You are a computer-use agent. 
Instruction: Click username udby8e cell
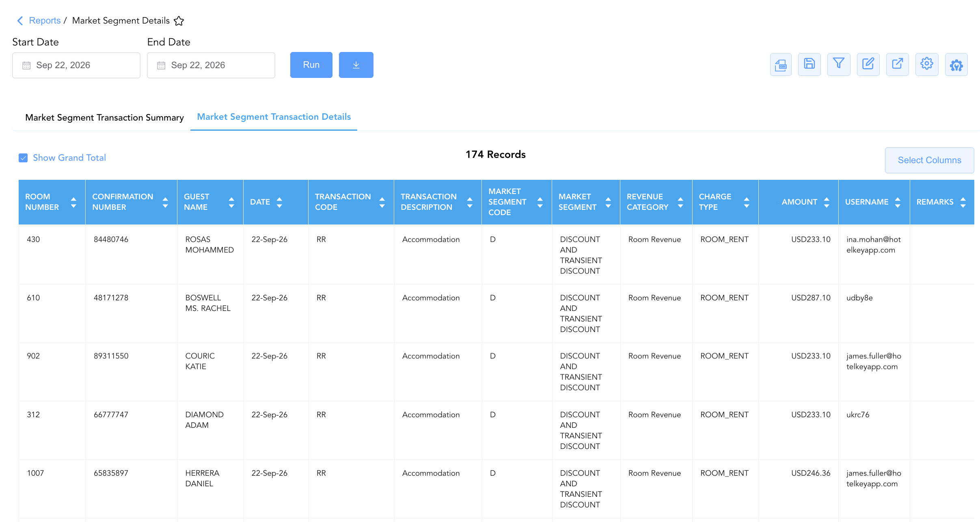click(859, 298)
